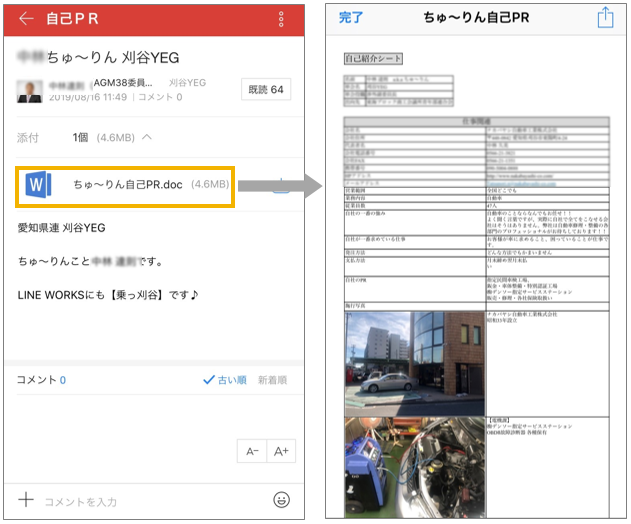Open the emoji picker smiley icon

click(281, 500)
